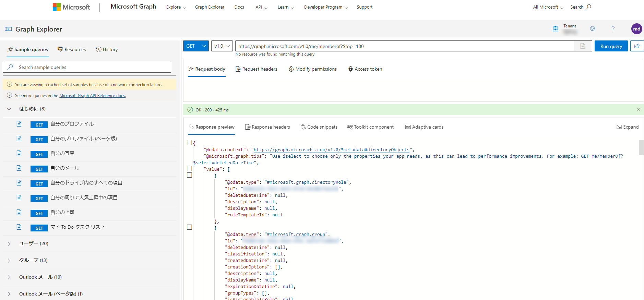Click the Run query button

pyautogui.click(x=611, y=46)
